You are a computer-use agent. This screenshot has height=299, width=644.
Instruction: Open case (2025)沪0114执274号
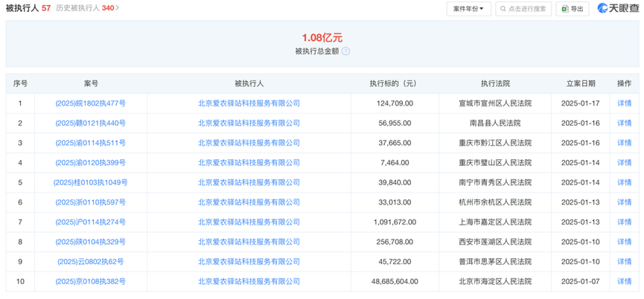point(90,222)
